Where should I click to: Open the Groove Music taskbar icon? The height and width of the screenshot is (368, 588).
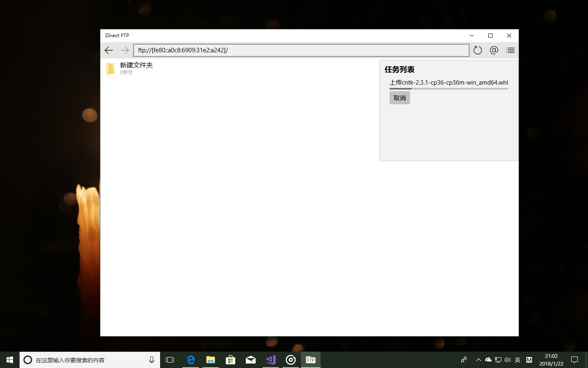click(290, 360)
